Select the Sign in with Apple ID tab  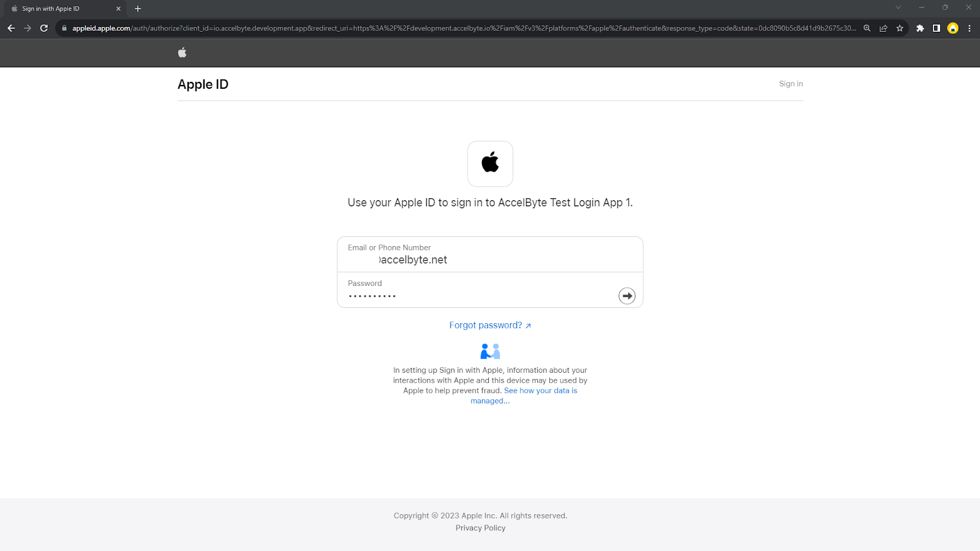tap(64, 9)
